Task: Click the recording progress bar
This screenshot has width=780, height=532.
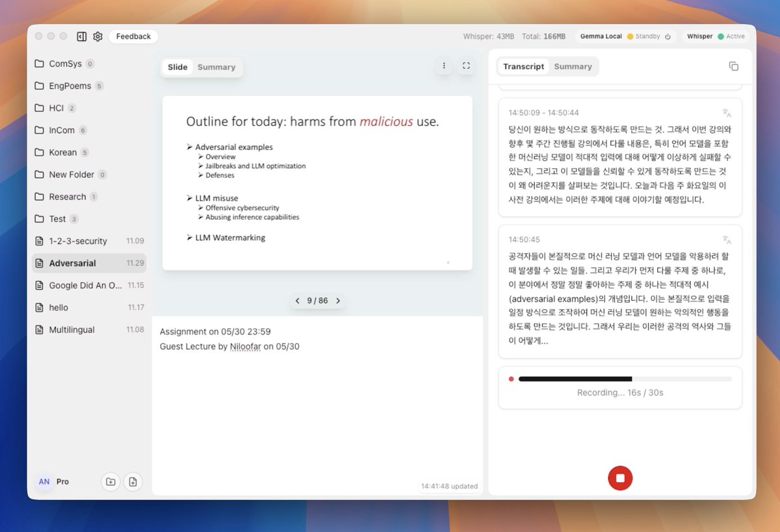Action: coord(625,379)
